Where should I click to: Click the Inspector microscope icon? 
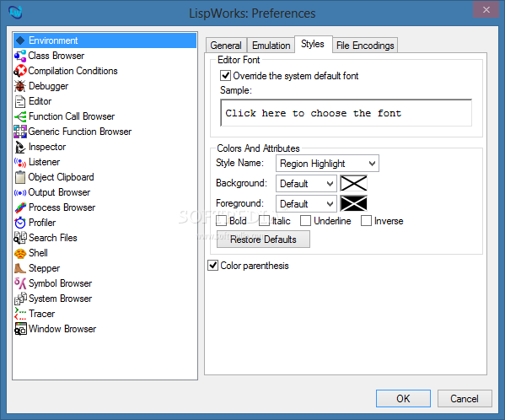click(20, 147)
